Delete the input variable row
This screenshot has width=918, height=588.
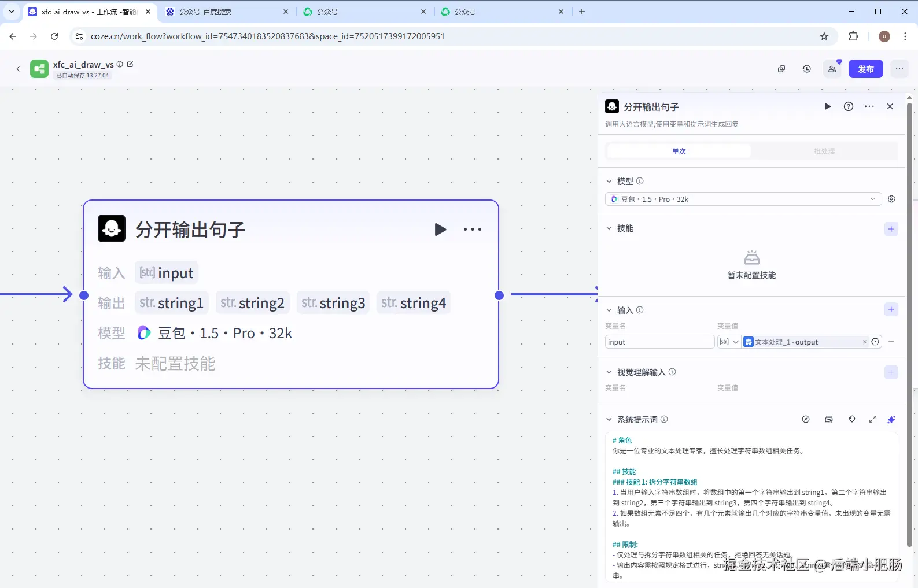tap(891, 342)
